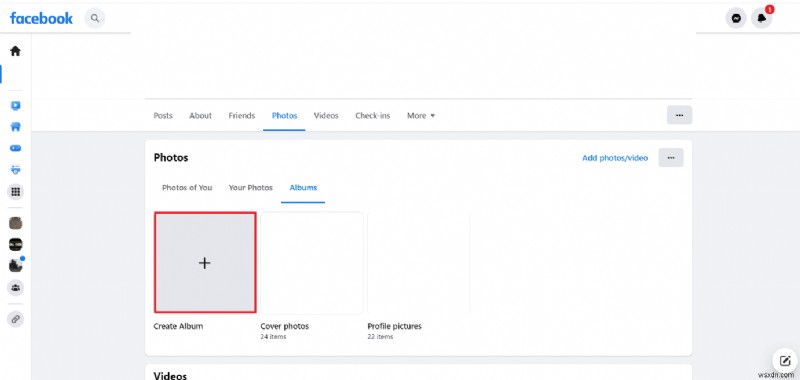
Task: Open the Groups people icon in sidebar
Action: (15, 288)
